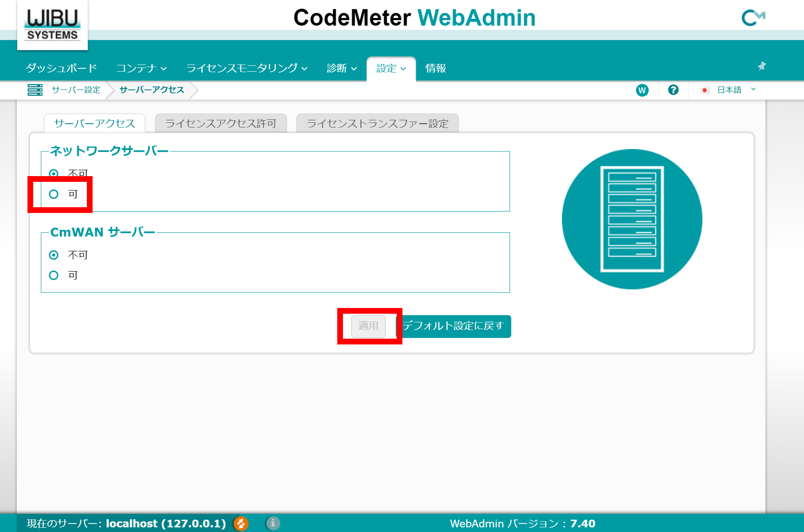This screenshot has width=804, height=532.
Task: Click the サーバー設定 breadcrumb link
Action: coord(76,90)
